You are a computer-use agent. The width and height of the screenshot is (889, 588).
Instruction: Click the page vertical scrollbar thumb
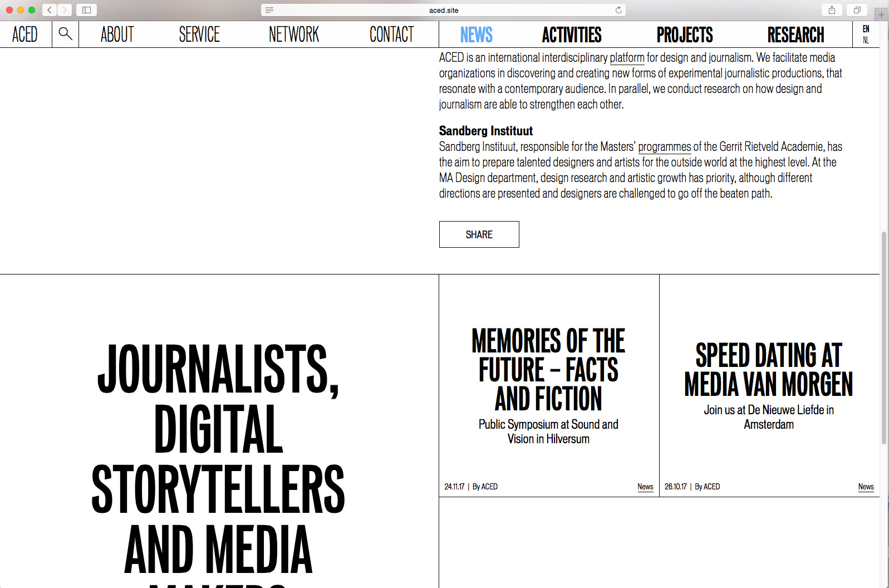pos(884,337)
